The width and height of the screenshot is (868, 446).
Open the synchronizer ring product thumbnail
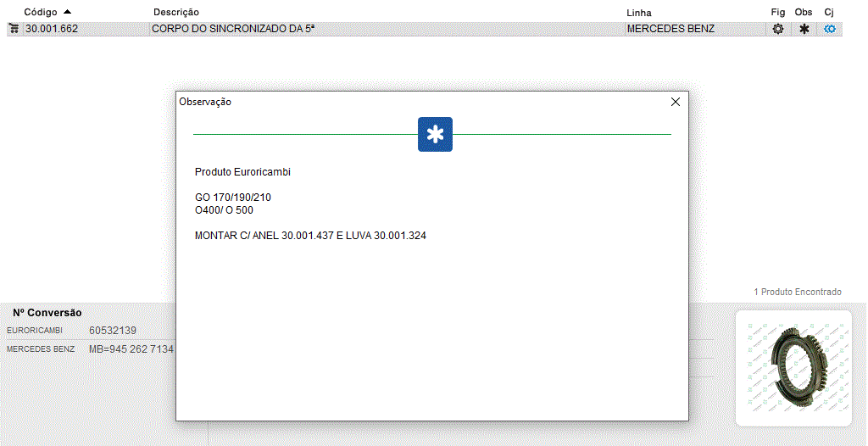tap(793, 367)
